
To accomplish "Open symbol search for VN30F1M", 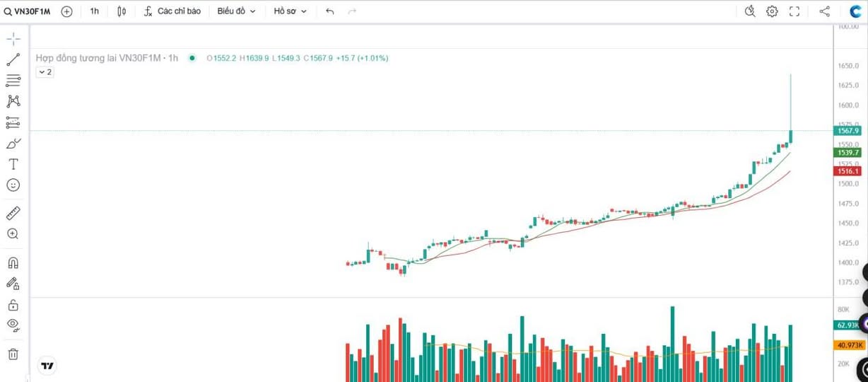I will tap(28, 11).
